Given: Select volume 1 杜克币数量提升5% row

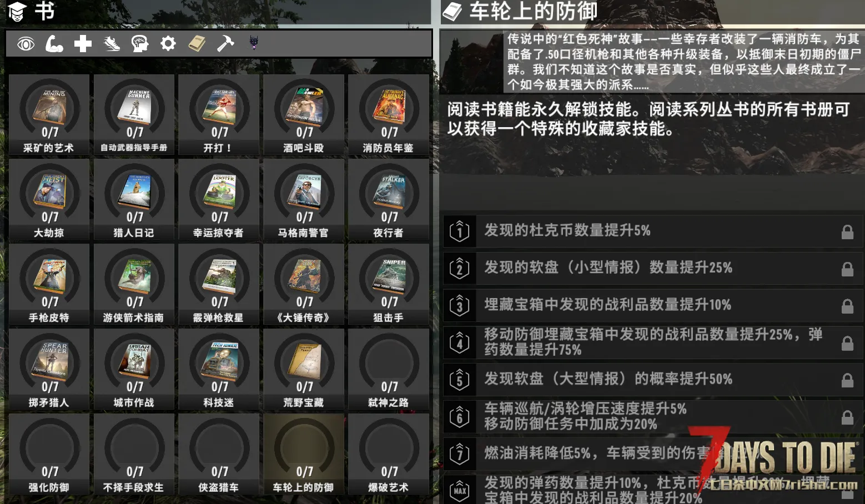Looking at the screenshot, I should point(653,231).
